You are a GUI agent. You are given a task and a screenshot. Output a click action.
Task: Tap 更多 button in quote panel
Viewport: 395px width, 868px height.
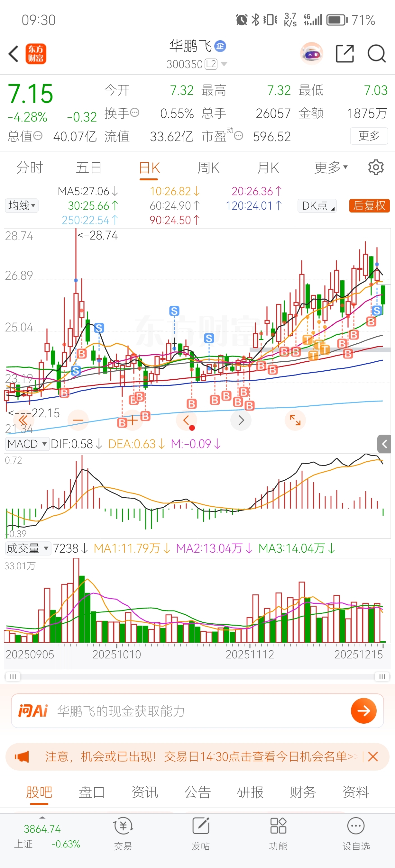tap(369, 136)
